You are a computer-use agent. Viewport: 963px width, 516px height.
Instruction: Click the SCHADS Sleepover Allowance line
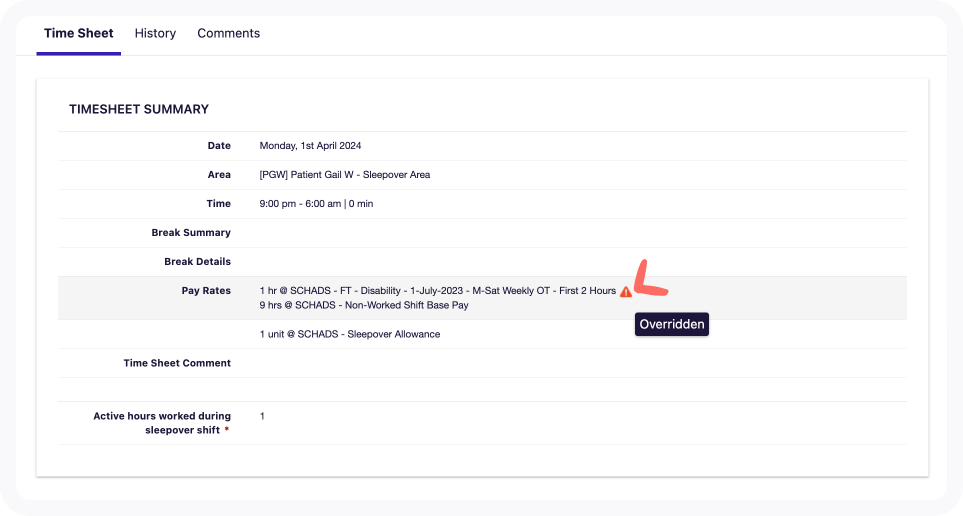349,334
